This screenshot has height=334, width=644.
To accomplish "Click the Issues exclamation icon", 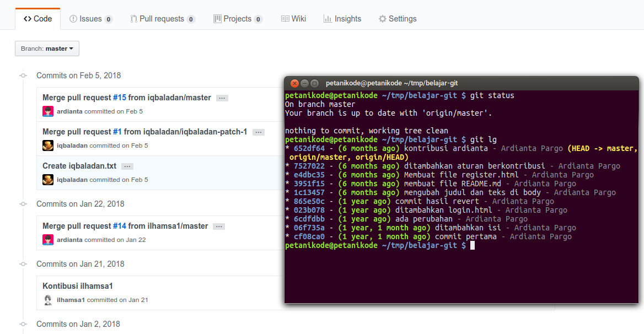I will pyautogui.click(x=73, y=19).
